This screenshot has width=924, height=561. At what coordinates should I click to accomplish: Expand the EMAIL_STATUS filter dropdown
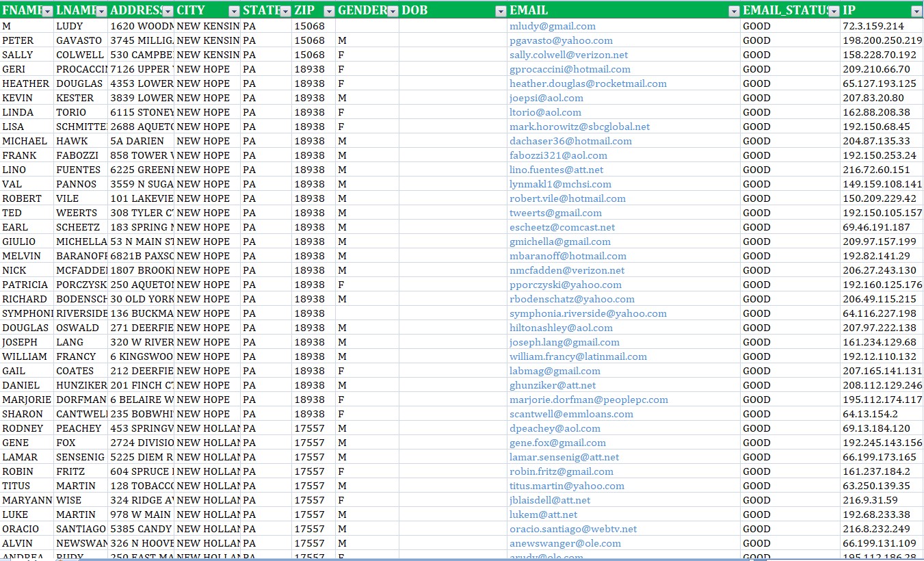834,11
